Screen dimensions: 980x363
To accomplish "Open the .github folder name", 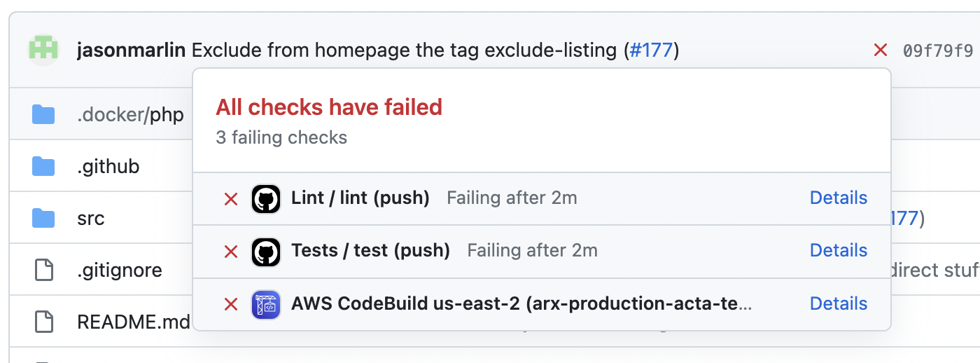I will [108, 166].
